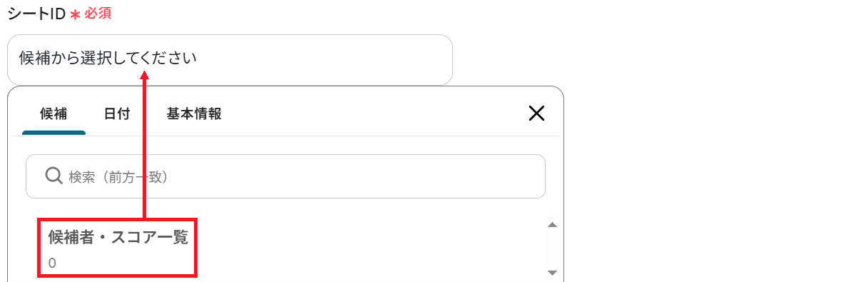This screenshot has width=868, height=282.
Task: Open the 基本情報 tab
Action: point(194,114)
